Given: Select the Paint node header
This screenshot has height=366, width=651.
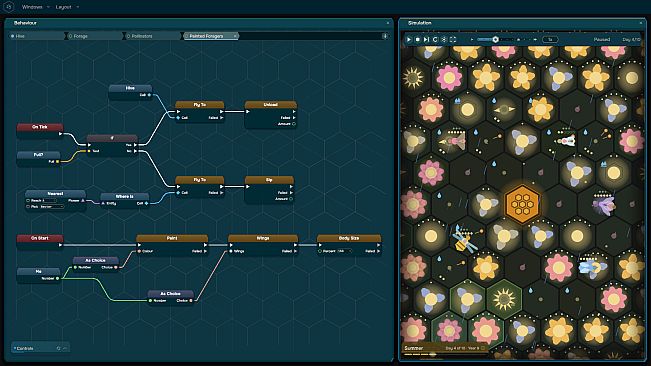Looking at the screenshot, I should pyautogui.click(x=172, y=238).
